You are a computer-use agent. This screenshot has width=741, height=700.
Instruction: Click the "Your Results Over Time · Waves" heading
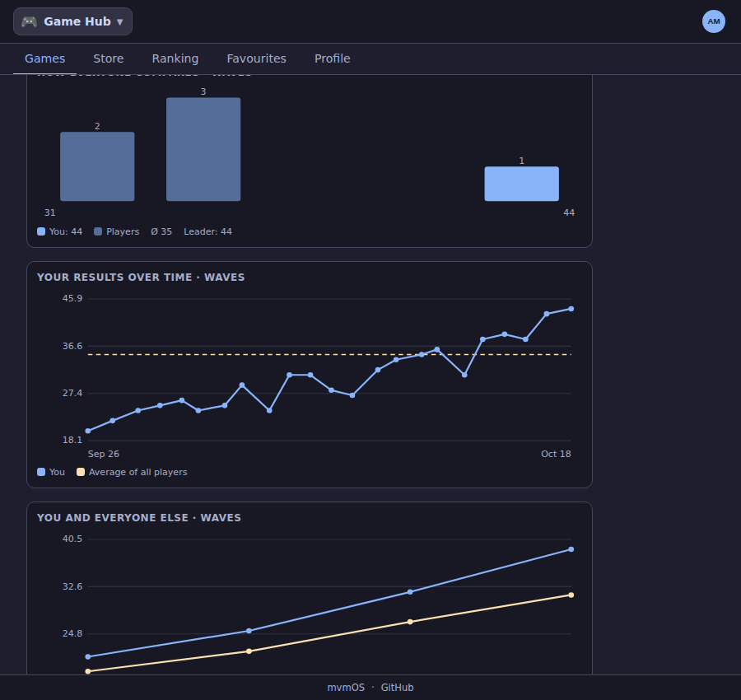point(141,278)
